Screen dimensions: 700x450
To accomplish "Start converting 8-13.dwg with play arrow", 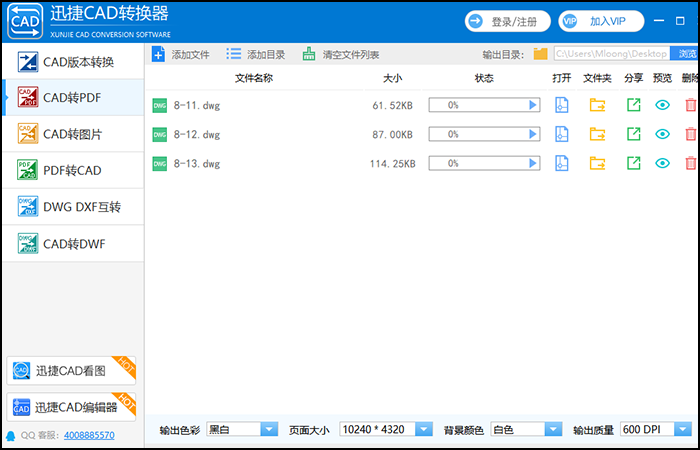I will coord(532,163).
